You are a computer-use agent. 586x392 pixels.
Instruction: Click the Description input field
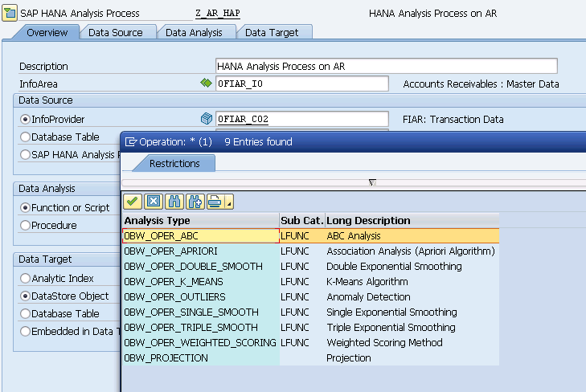tap(387, 66)
